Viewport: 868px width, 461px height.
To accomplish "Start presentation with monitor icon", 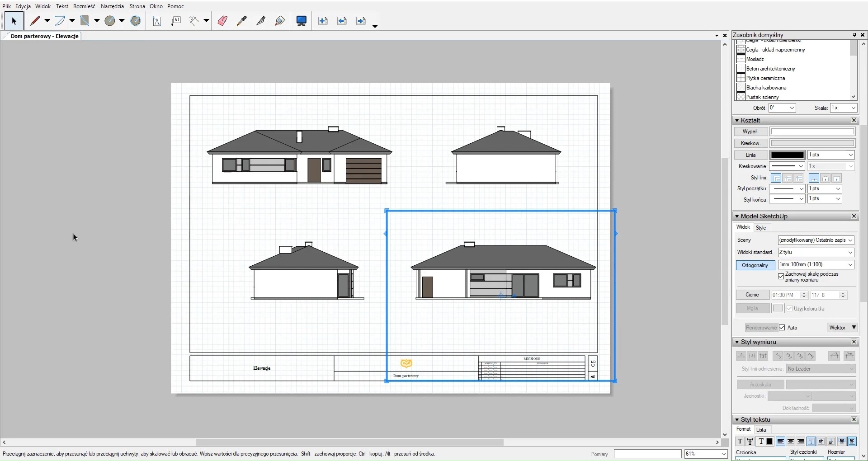I will click(302, 21).
